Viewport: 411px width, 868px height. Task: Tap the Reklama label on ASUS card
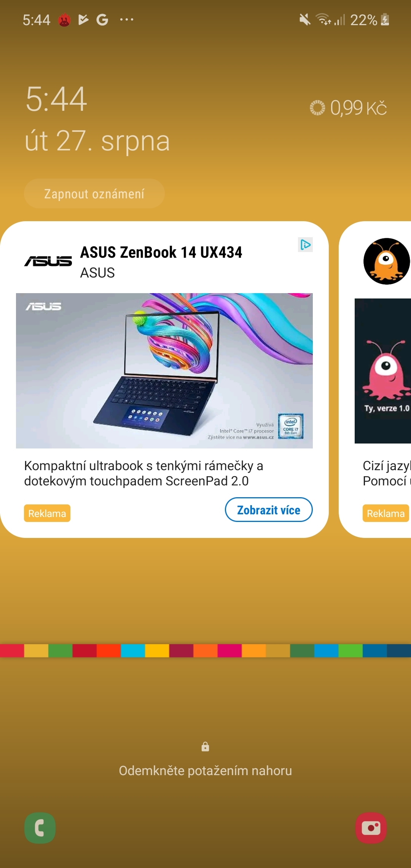pyautogui.click(x=47, y=513)
